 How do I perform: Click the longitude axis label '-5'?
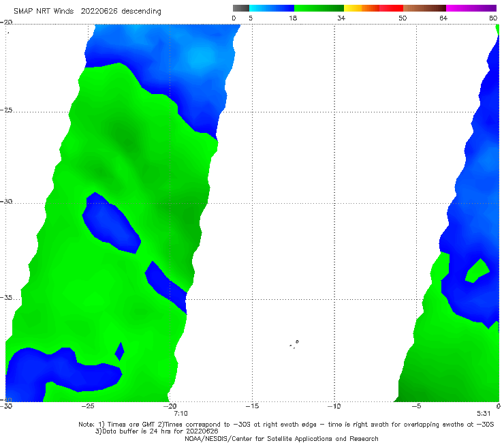tap(417, 406)
